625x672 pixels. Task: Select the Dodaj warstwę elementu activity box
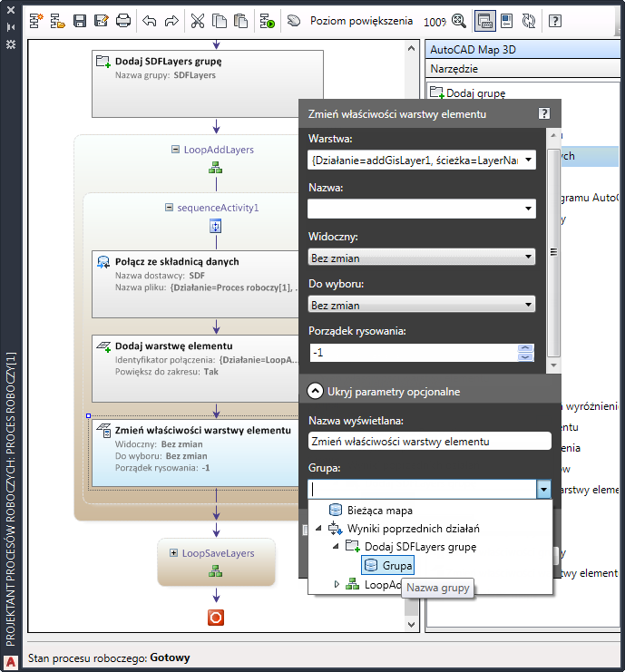195,368
